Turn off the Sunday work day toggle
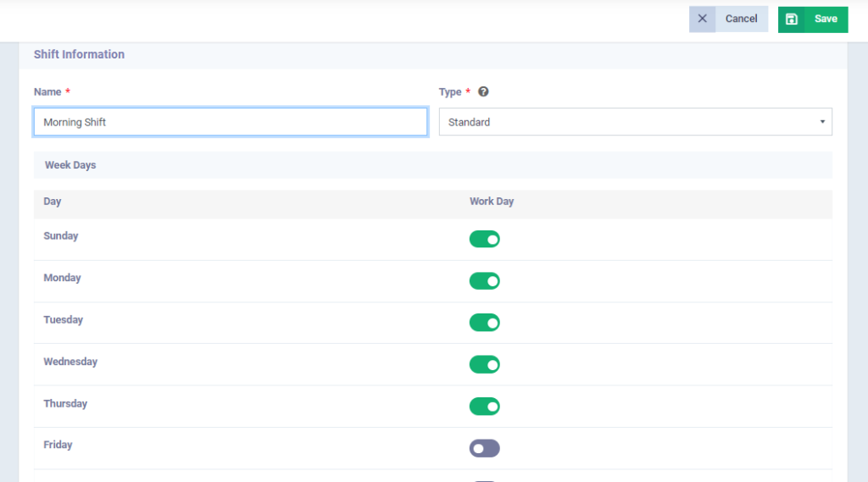868x482 pixels. click(x=484, y=239)
